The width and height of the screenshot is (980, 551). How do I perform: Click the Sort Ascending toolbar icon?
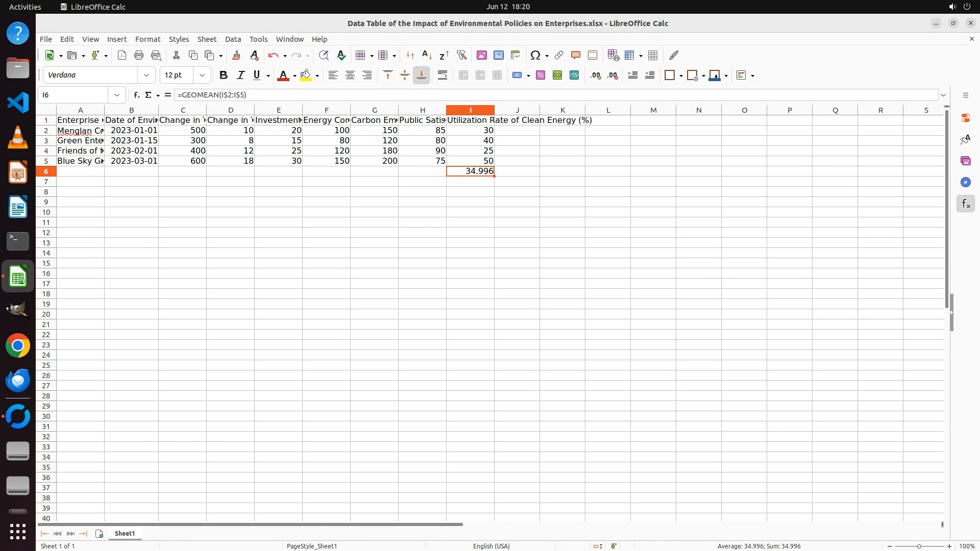point(427,55)
